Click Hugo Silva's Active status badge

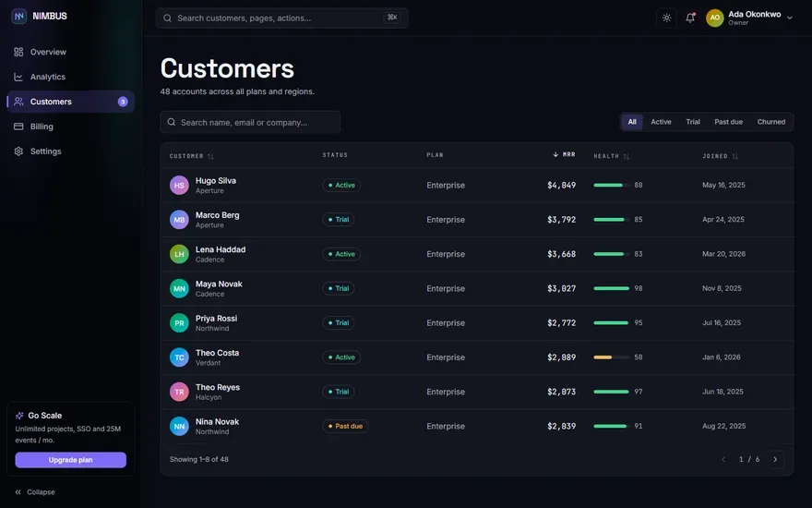(x=341, y=185)
